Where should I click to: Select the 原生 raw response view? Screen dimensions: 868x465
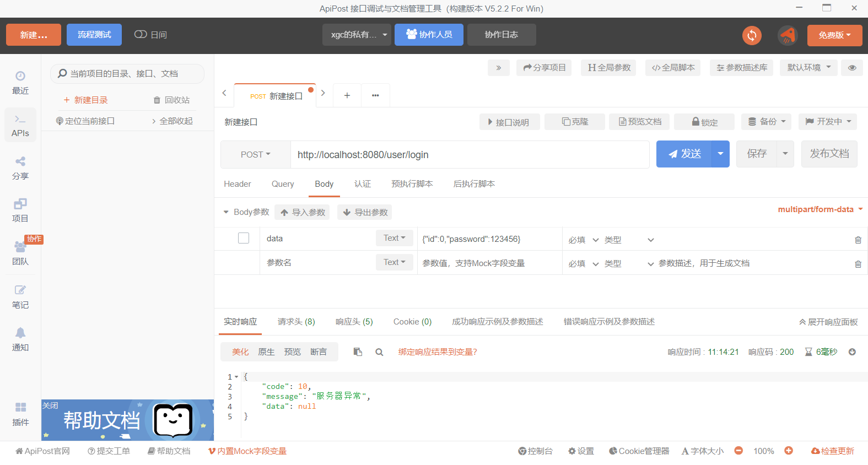pyautogui.click(x=266, y=352)
